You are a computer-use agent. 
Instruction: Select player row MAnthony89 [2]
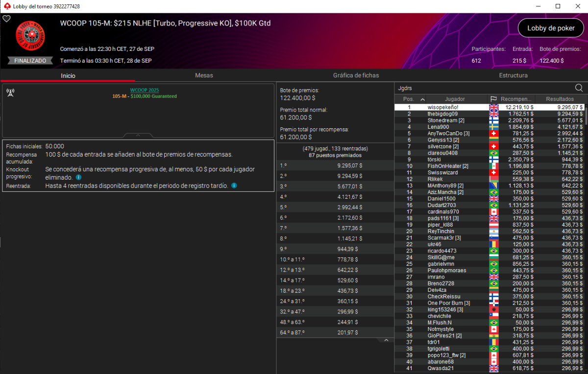coord(490,186)
